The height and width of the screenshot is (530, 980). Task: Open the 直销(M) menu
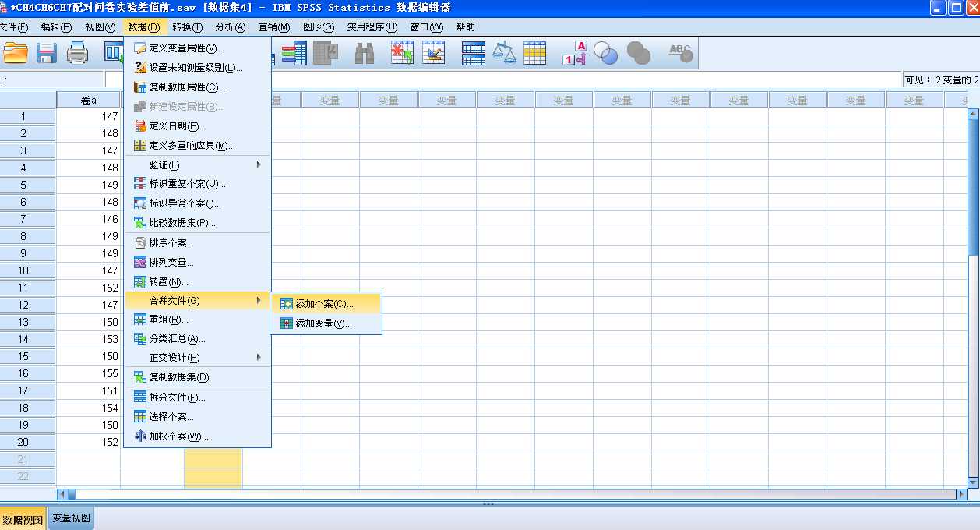(x=273, y=27)
